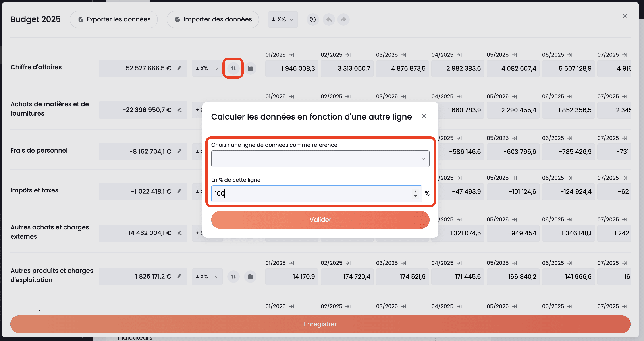
Task: Click the Achats cell -2 290 455,4
Action: click(x=513, y=110)
